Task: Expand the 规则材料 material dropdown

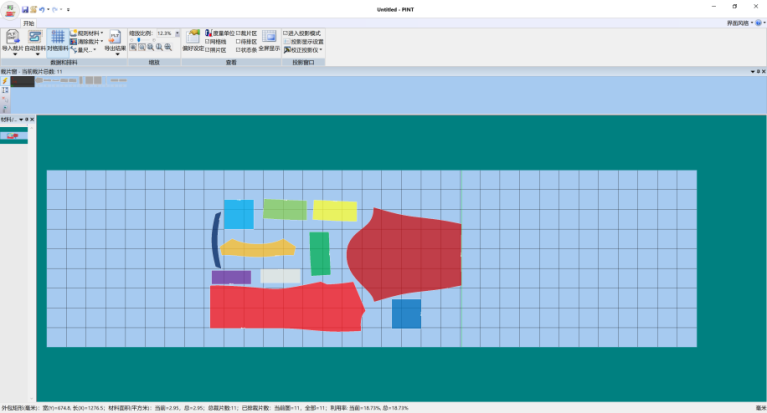Action: (86, 33)
